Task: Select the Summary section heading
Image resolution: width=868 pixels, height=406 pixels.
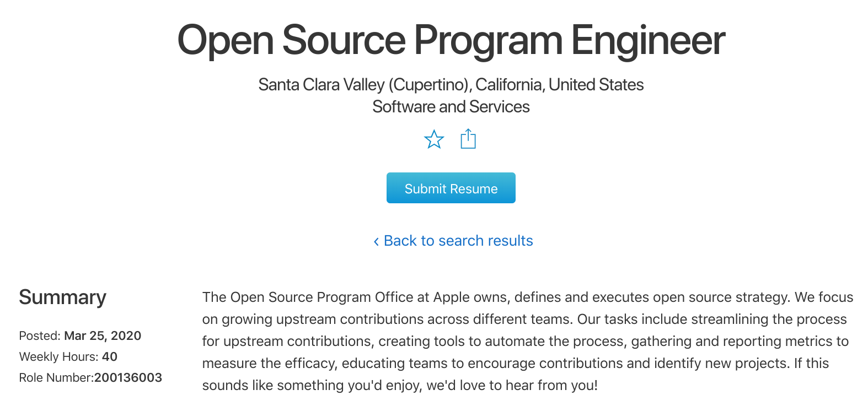Action: [62, 297]
